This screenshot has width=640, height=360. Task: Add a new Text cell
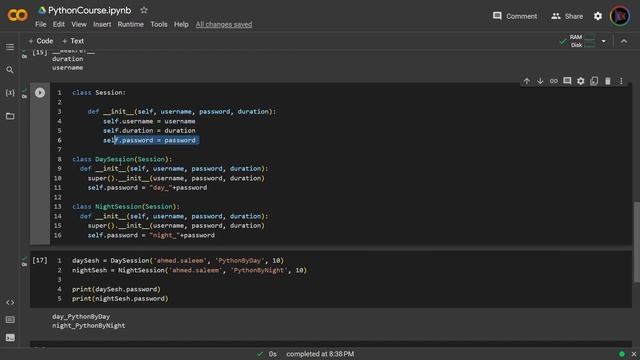[73, 41]
